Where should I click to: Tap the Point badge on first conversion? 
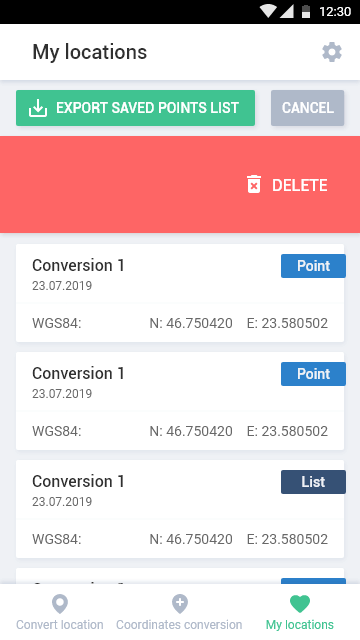pyautogui.click(x=313, y=266)
